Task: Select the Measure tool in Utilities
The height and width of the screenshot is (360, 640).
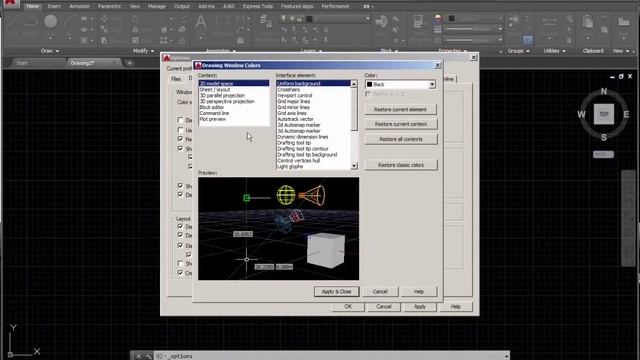Action: click(549, 22)
